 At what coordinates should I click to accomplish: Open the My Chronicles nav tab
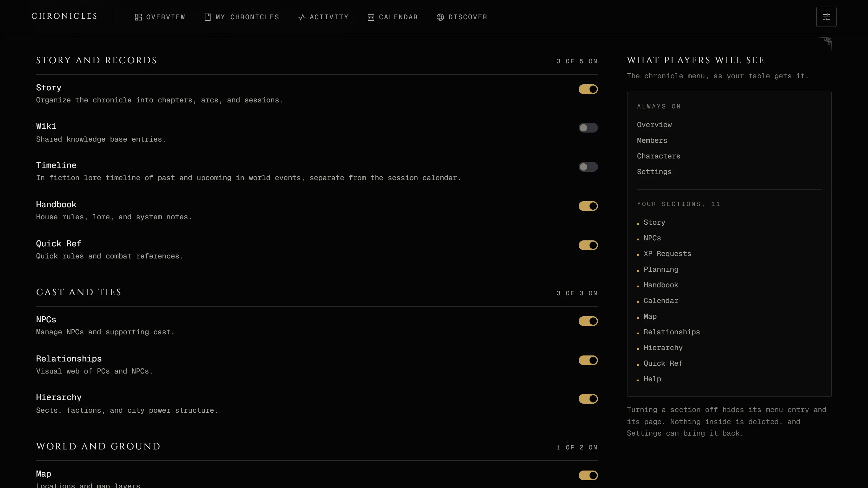242,17
